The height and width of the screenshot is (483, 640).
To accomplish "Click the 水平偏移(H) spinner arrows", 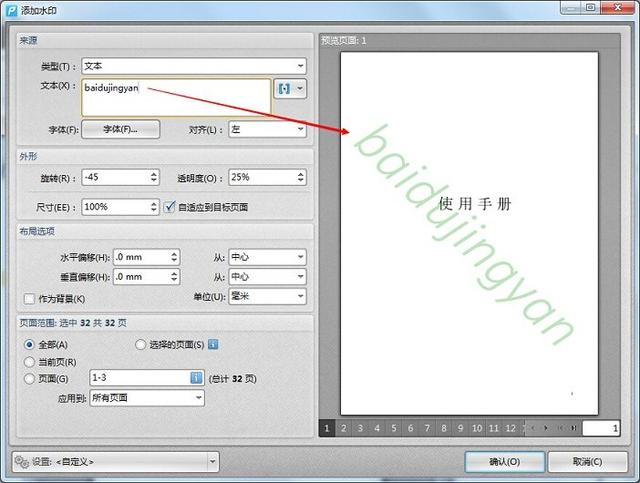I will (x=174, y=257).
